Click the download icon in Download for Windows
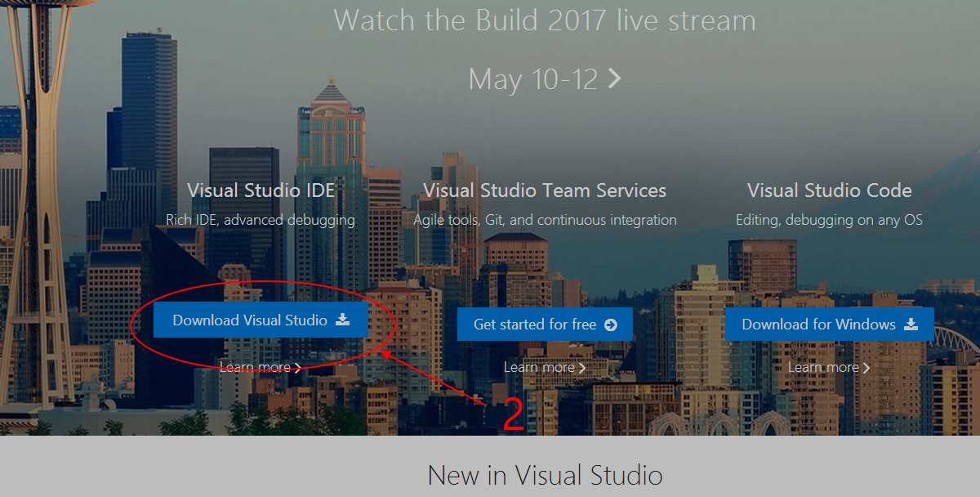Screen dimensions: 980x497 pos(911,324)
